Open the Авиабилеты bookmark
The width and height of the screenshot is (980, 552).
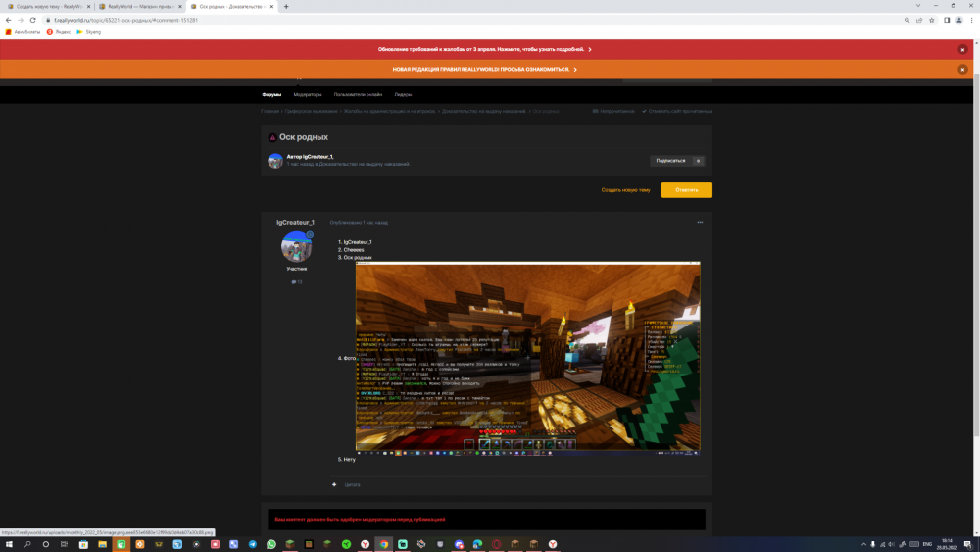pyautogui.click(x=23, y=32)
